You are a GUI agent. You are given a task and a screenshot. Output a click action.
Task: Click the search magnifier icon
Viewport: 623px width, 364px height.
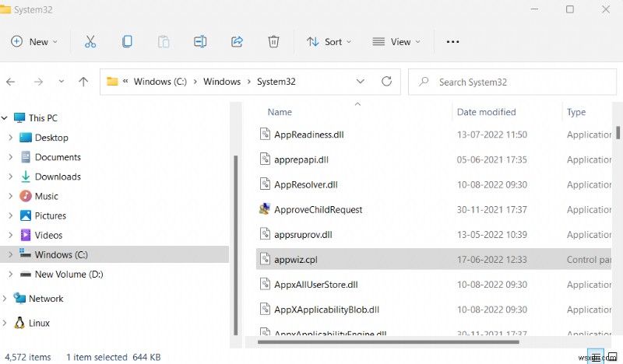click(424, 82)
